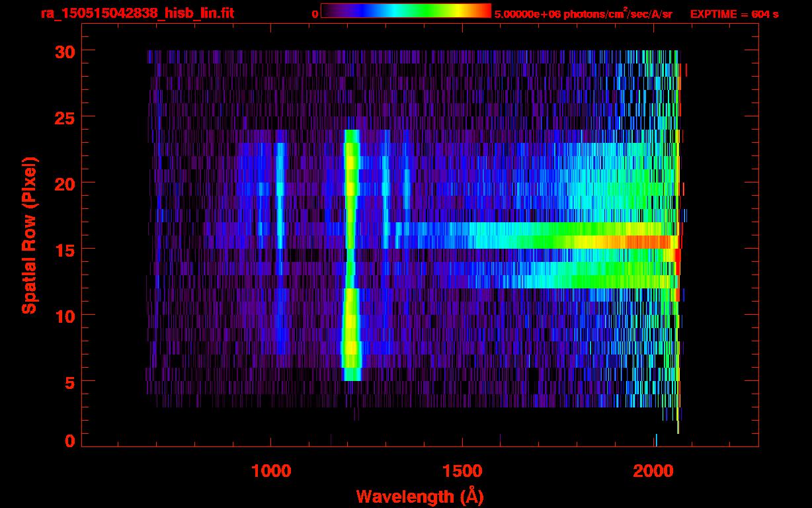Click the rainbow color scale bar
812x508 pixels.
point(405,11)
